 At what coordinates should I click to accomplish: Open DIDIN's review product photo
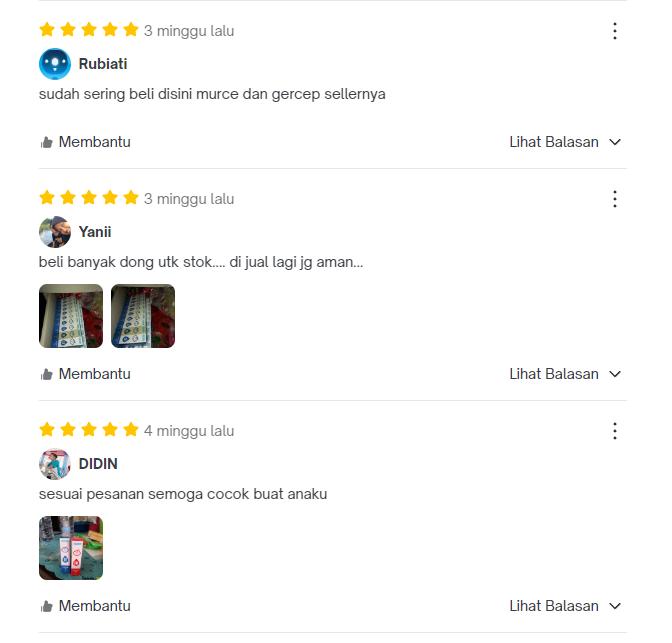[71, 548]
